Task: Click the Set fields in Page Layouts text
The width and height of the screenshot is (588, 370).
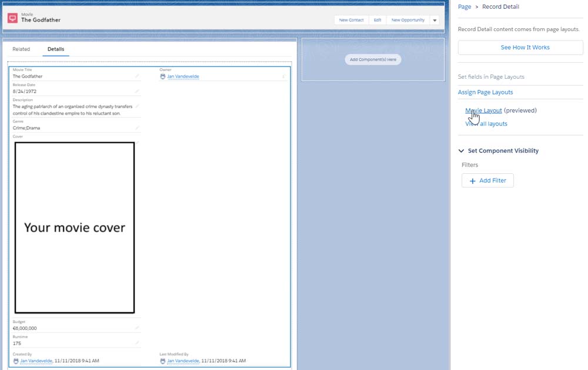Action: click(x=491, y=77)
